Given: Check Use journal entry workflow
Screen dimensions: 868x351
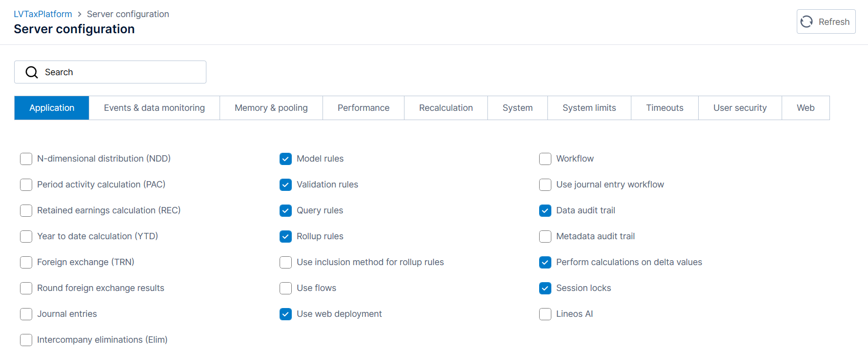Looking at the screenshot, I should click(x=545, y=185).
